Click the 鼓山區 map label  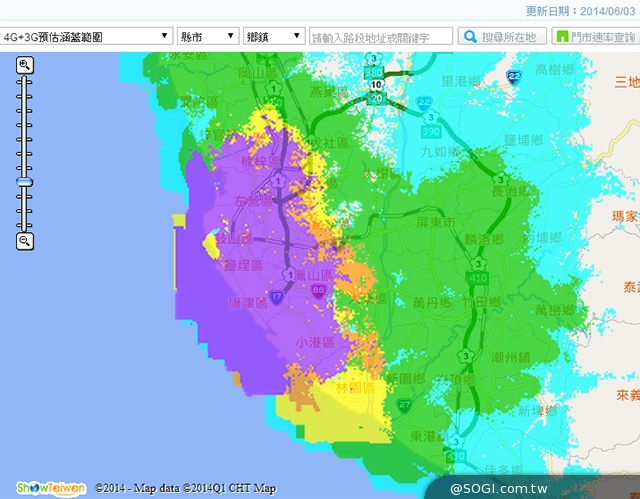(234, 239)
